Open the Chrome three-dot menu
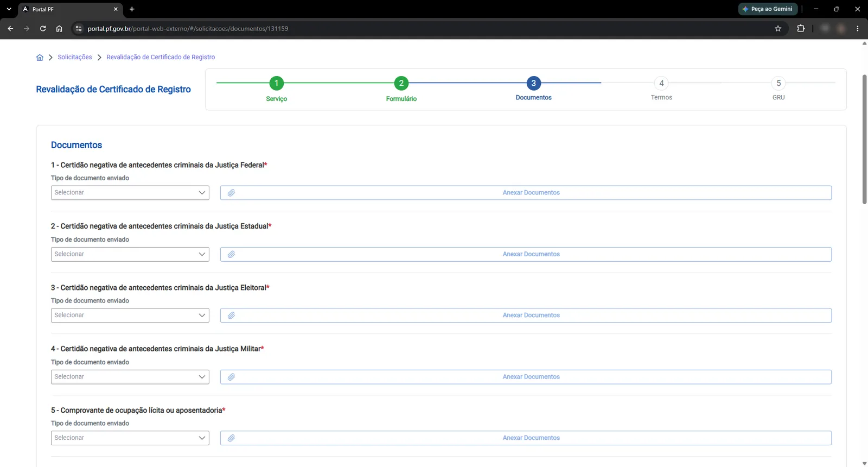Image resolution: width=868 pixels, height=467 pixels. 857,29
